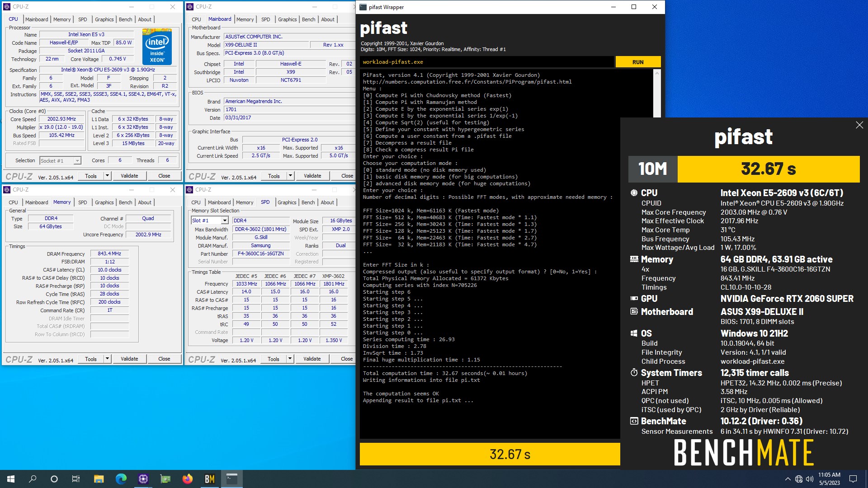868x488 pixels.
Task: Open Windows Start menu
Action: (x=11, y=479)
